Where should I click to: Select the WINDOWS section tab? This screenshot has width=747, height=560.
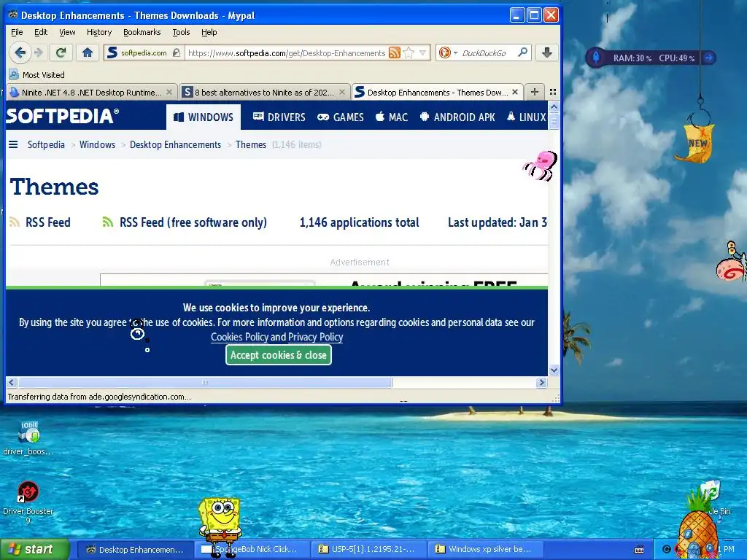(x=204, y=117)
